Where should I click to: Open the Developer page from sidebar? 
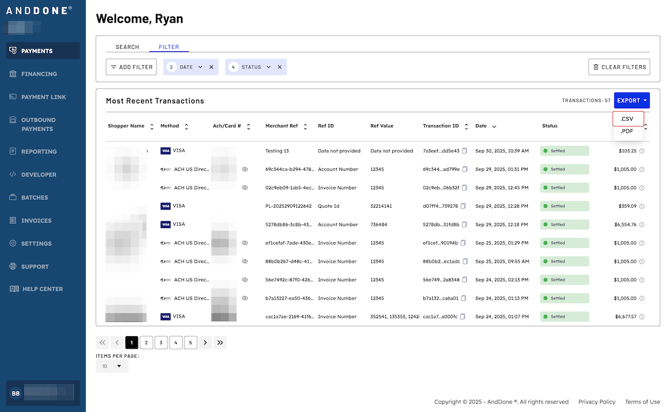[39, 174]
